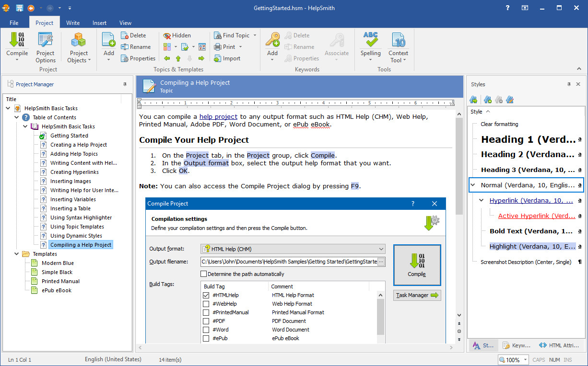Delete the selected topic via ribbon

coord(133,35)
